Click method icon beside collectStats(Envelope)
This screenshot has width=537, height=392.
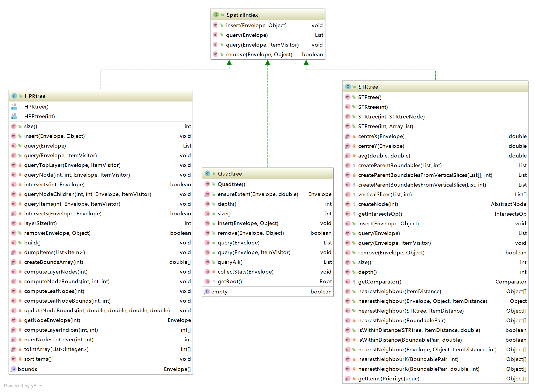pyautogui.click(x=207, y=272)
